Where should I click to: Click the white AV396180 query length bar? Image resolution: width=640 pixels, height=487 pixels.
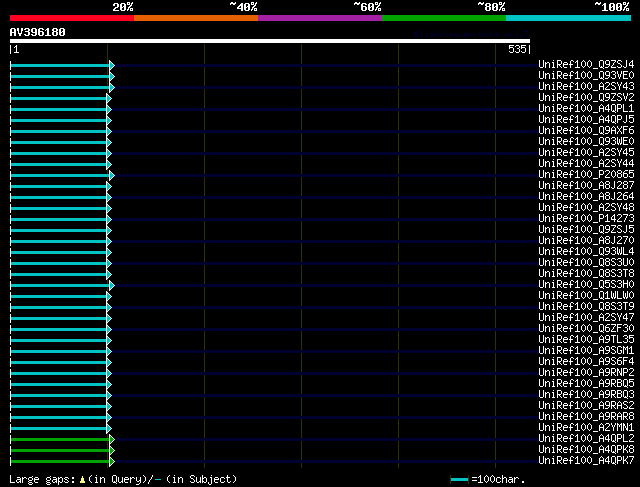[x=270, y=41]
